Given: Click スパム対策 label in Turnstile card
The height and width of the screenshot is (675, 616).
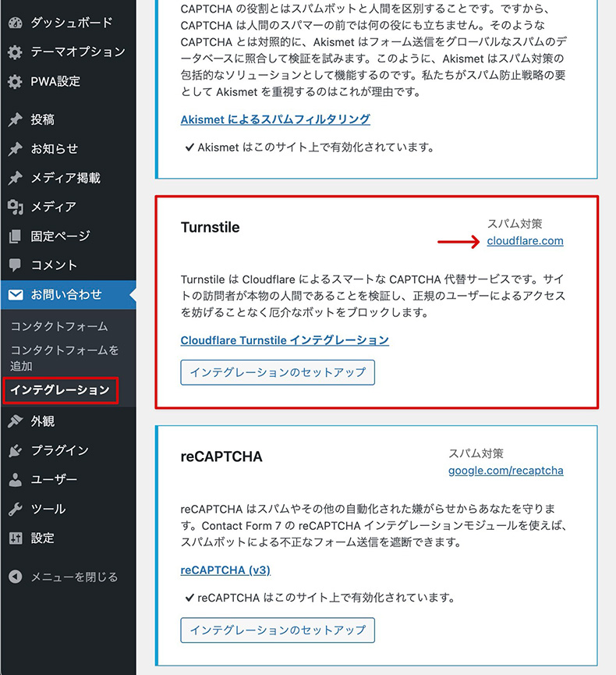Looking at the screenshot, I should pyautogui.click(x=515, y=224).
